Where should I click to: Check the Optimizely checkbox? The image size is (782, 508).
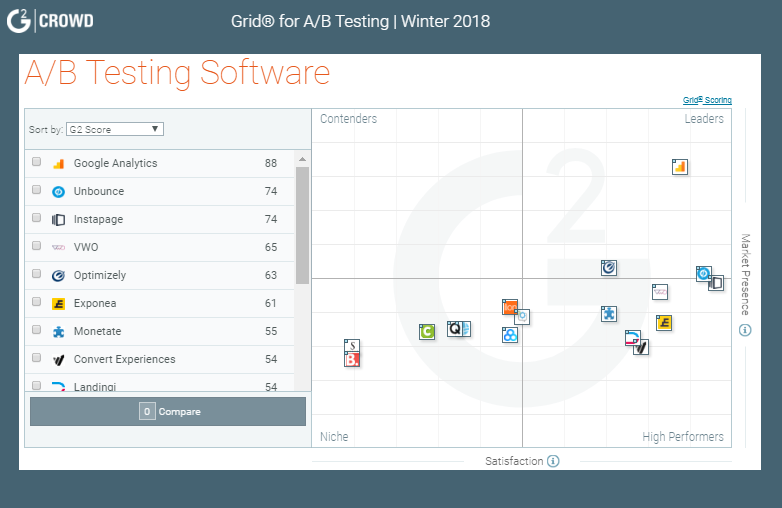[36, 273]
